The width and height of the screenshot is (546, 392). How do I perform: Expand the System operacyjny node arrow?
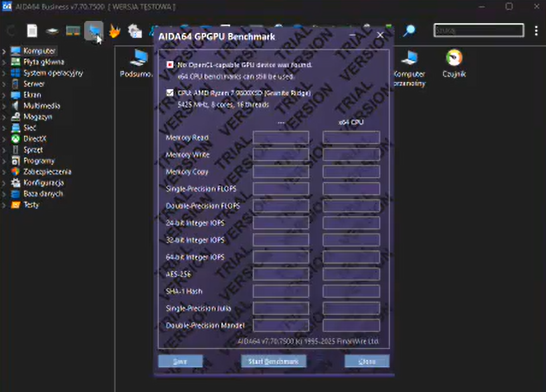[4, 73]
